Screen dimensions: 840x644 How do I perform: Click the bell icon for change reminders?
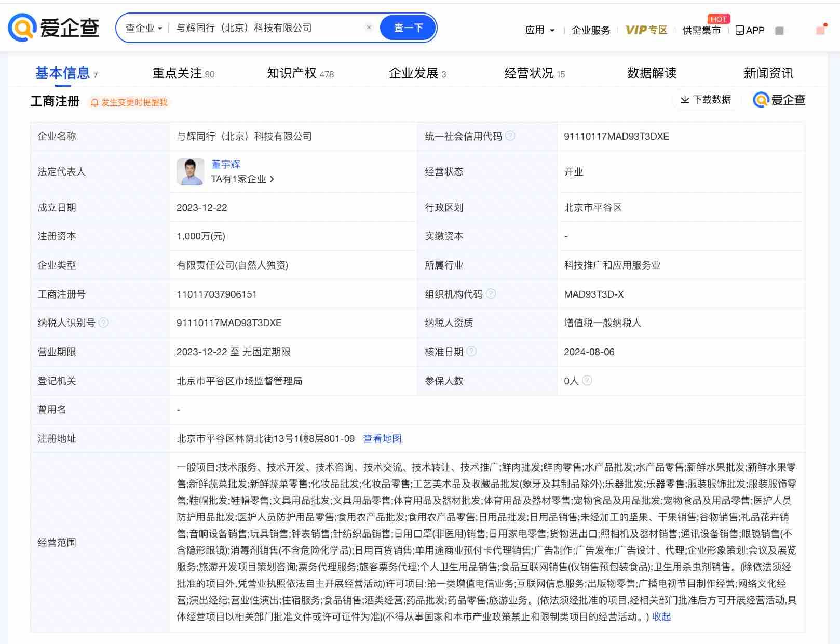pos(94,103)
